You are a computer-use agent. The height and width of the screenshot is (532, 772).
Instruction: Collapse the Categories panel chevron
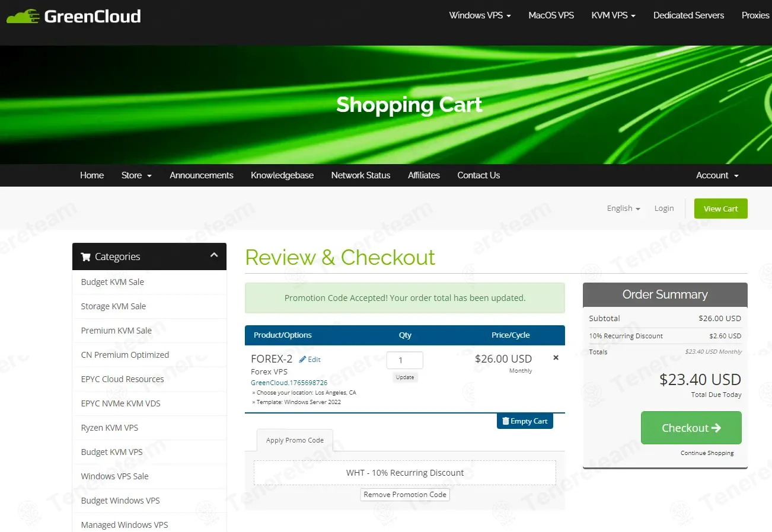tap(214, 255)
